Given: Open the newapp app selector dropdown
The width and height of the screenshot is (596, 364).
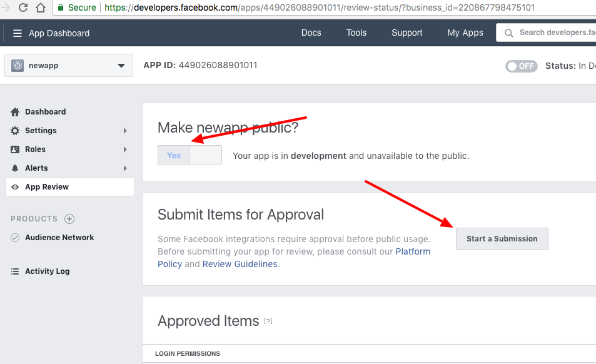Looking at the screenshot, I should [x=69, y=65].
